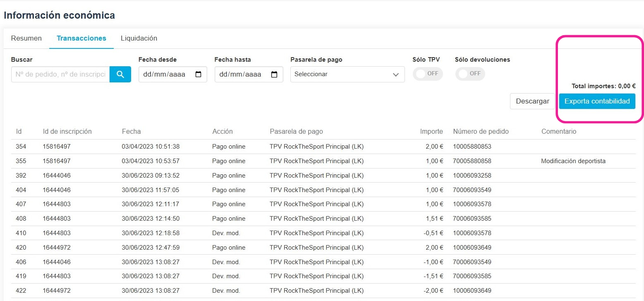This screenshot has height=301, width=644.
Task: Open calendar picker for Fecha desde
Action: [x=198, y=75]
